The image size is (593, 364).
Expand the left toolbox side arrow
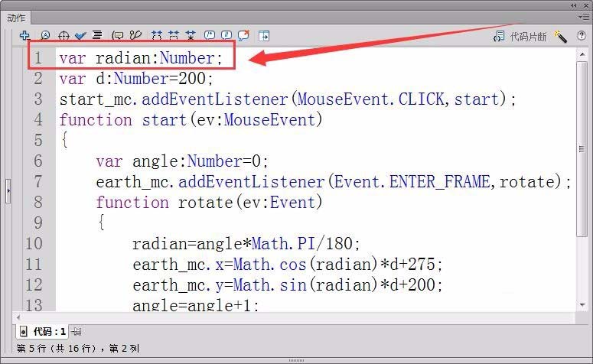pyautogui.click(x=8, y=190)
